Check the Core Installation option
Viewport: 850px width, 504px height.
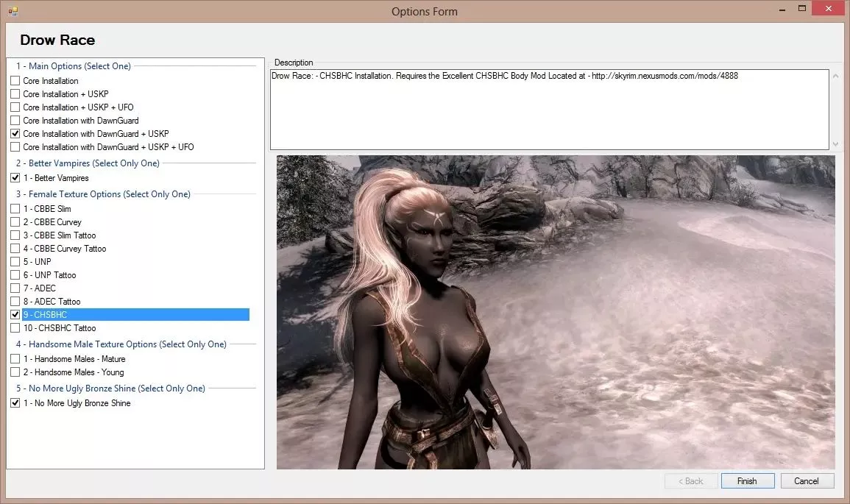(x=15, y=81)
